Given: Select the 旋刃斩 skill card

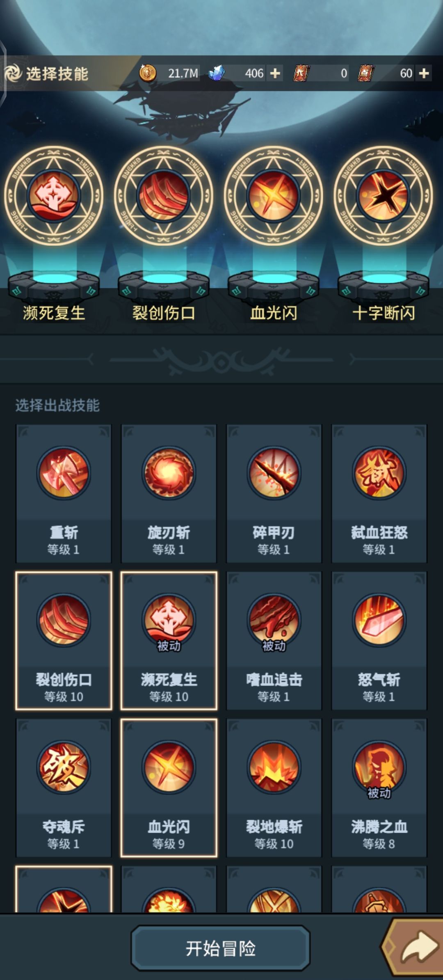Looking at the screenshot, I should (x=169, y=494).
